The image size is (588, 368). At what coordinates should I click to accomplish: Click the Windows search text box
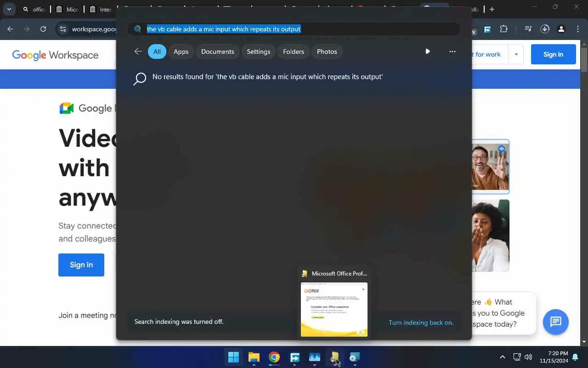[294, 29]
